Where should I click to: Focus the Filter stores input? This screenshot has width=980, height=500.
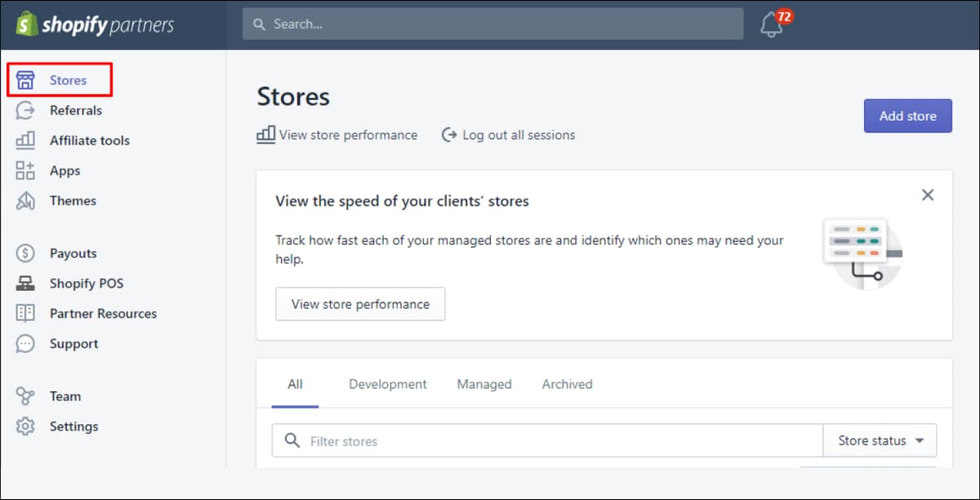click(547, 440)
